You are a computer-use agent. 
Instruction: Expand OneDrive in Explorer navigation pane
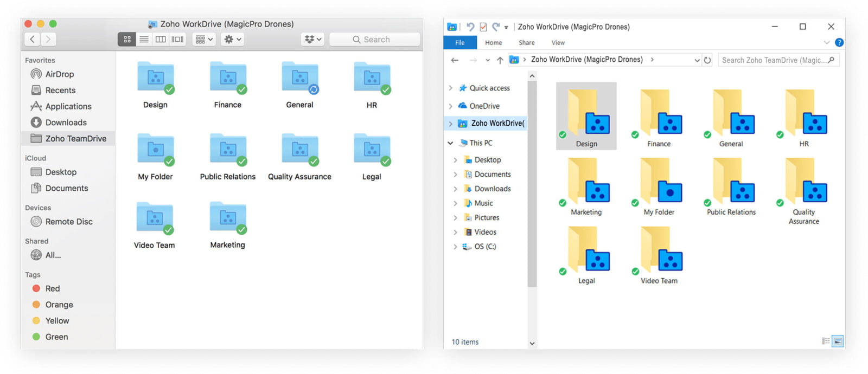click(x=450, y=106)
